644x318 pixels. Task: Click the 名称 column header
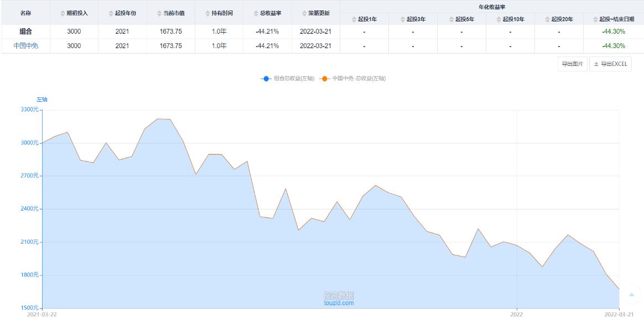[x=25, y=13]
